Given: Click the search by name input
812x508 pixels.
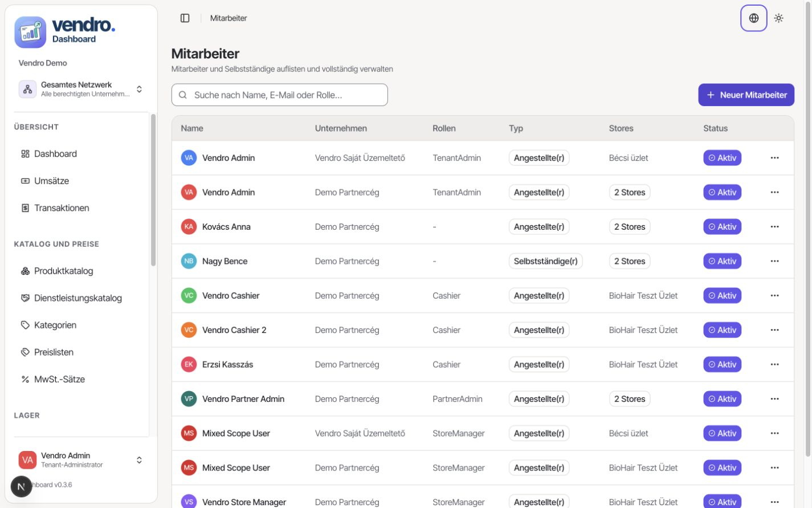Looking at the screenshot, I should [x=279, y=95].
